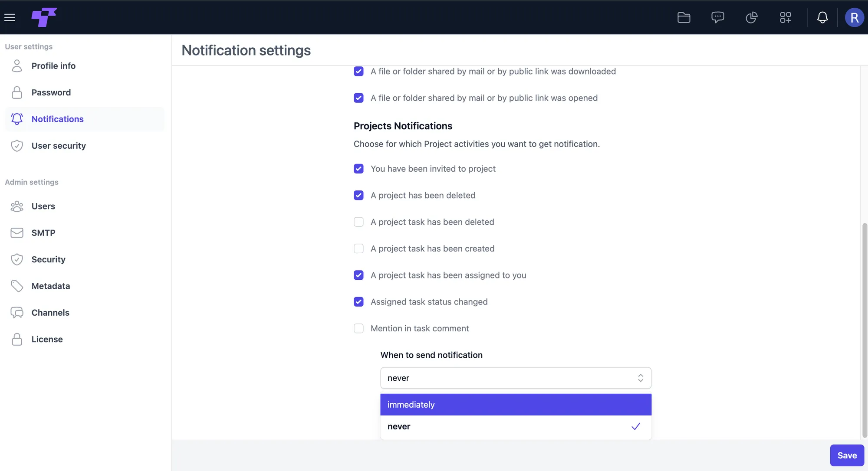
Task: Open Notifications in the sidebar
Action: pyautogui.click(x=85, y=119)
